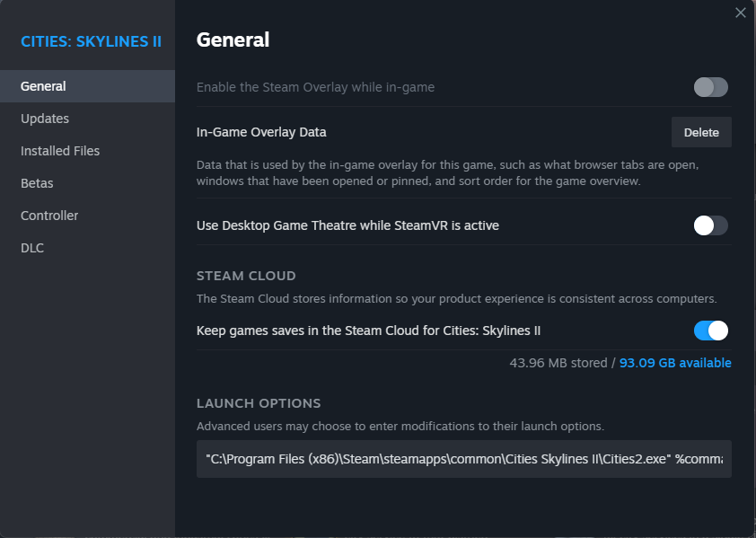The height and width of the screenshot is (538, 756).
Task: Select the Controller tab
Action: click(87, 216)
